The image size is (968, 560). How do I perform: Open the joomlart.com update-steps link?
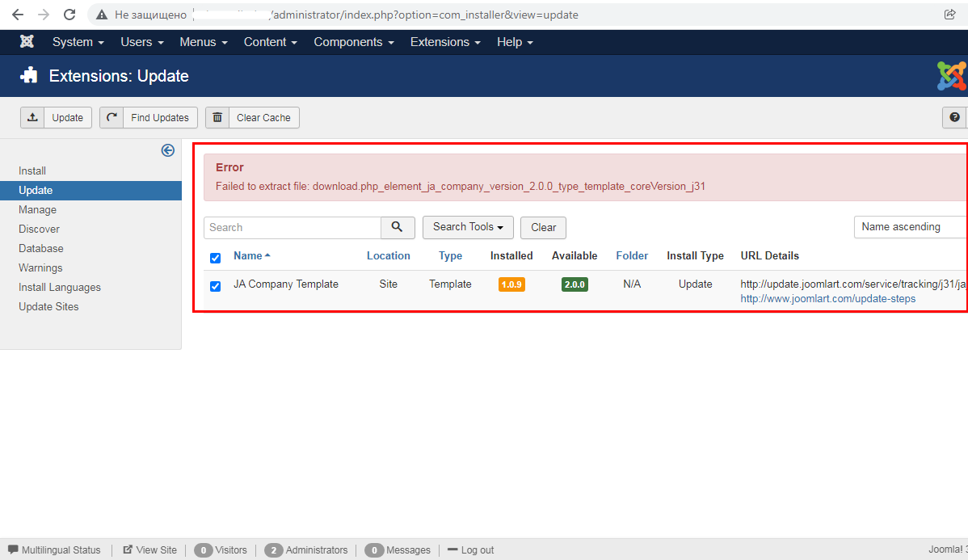pyautogui.click(x=828, y=299)
